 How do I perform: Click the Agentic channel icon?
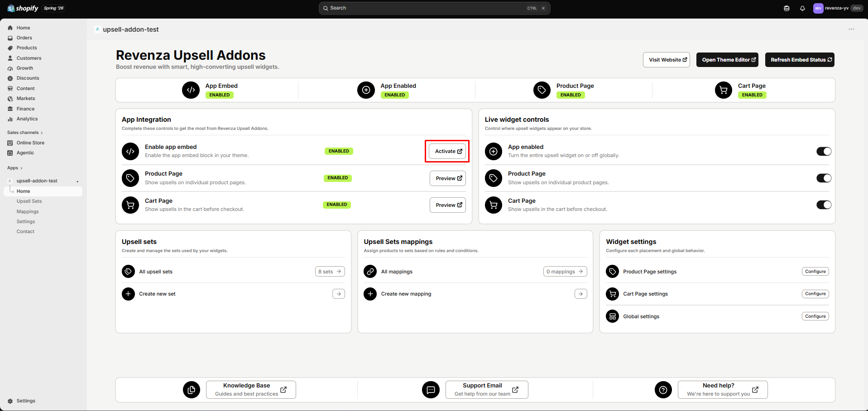point(10,153)
